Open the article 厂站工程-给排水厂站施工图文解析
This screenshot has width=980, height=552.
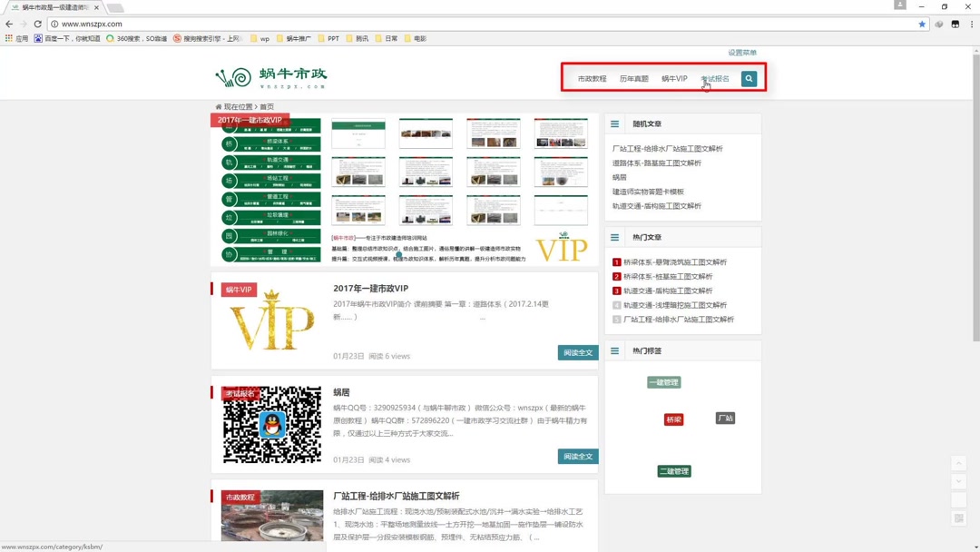396,496
